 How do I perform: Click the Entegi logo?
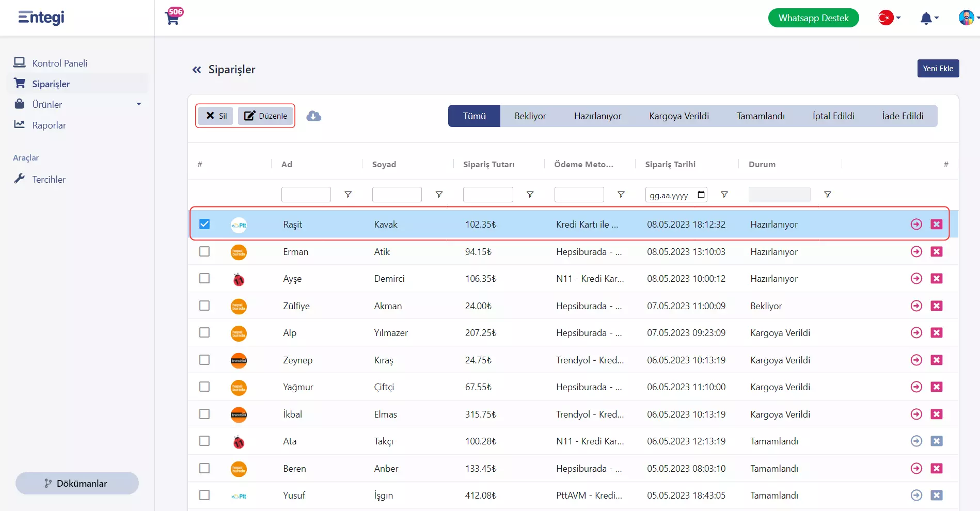(x=41, y=18)
